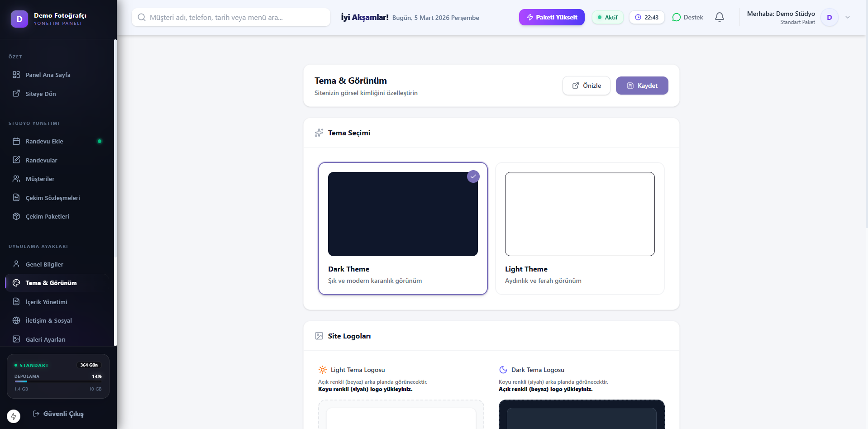The image size is (868, 429).
Task: Click the user avatar D icon
Action: click(829, 18)
